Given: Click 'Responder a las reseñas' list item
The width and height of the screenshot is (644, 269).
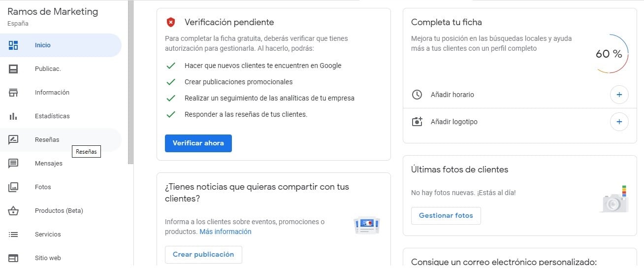Looking at the screenshot, I should [x=246, y=114].
